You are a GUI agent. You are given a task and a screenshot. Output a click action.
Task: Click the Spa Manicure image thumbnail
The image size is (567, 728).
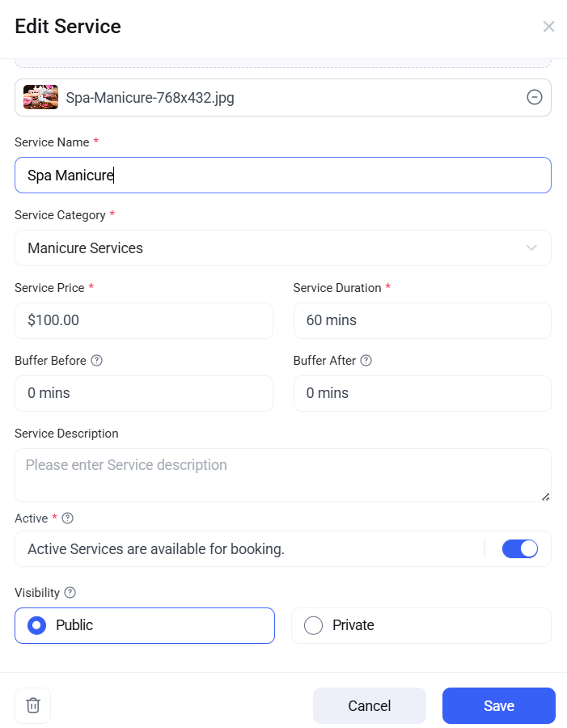40,96
